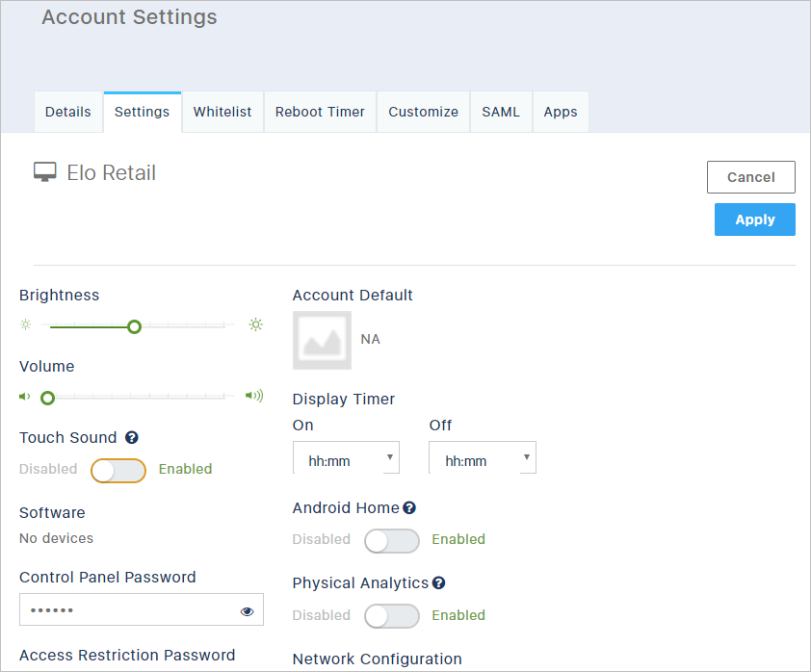
Task: Click the Touch Sound Enabled label
Action: [x=185, y=469]
